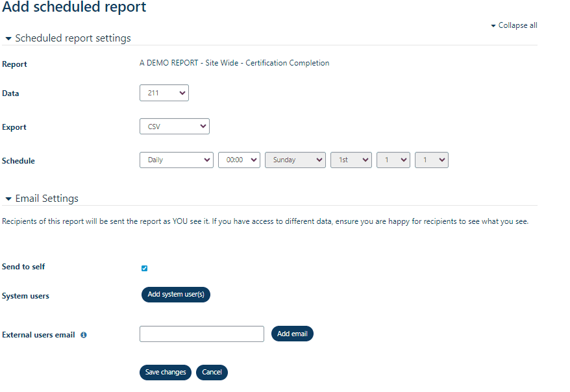Image resolution: width=570 pixels, height=392 pixels.
Task: Click the Add email button
Action: pos(291,334)
